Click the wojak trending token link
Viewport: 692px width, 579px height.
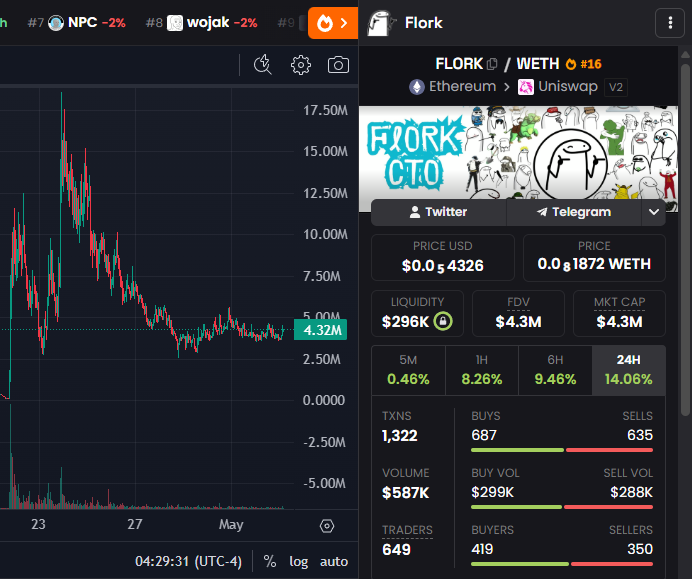pyautogui.click(x=202, y=23)
